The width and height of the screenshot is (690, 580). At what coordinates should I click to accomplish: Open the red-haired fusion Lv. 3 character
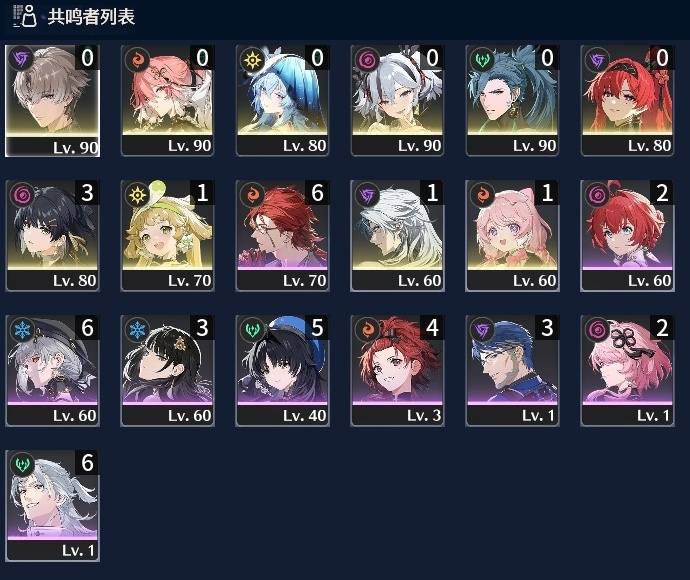398,371
